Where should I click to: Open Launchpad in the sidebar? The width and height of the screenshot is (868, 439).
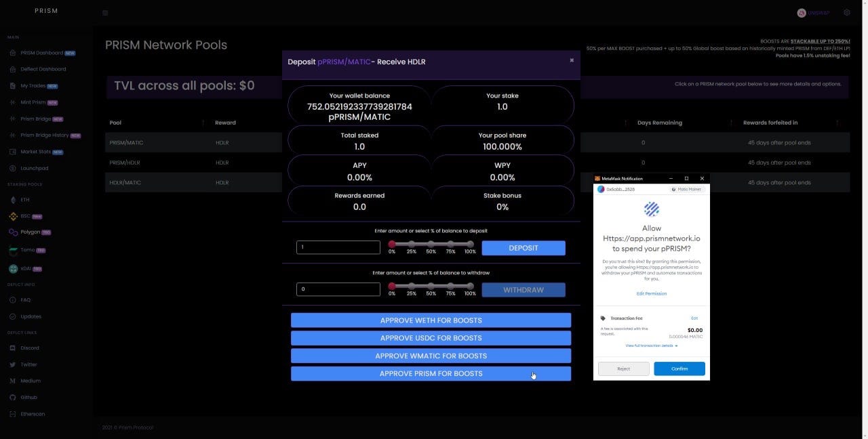[x=35, y=168]
